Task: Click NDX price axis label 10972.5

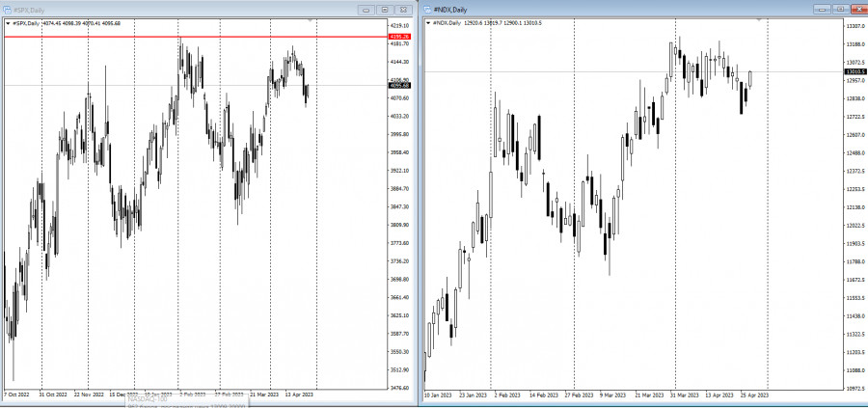Action: tap(855, 389)
